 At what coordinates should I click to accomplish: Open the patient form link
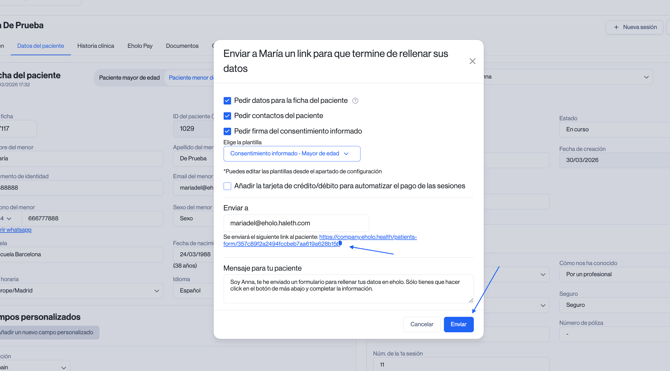[x=320, y=240]
